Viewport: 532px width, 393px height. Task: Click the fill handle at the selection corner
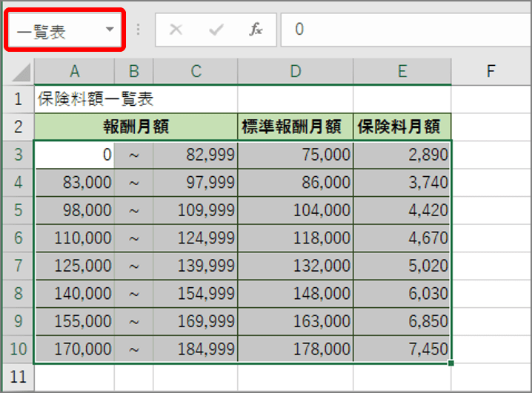[x=450, y=363]
